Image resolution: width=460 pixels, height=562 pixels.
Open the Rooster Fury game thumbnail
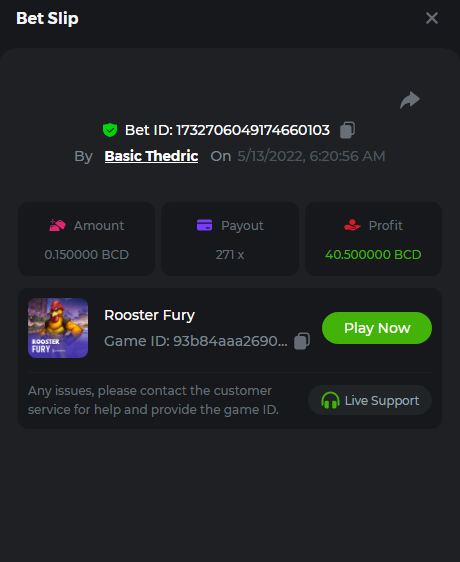pos(58,328)
